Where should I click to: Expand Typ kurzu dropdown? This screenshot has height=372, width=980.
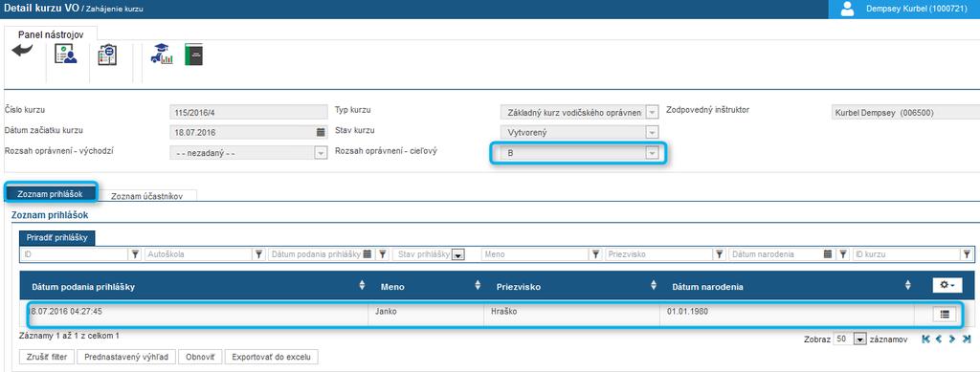point(652,112)
